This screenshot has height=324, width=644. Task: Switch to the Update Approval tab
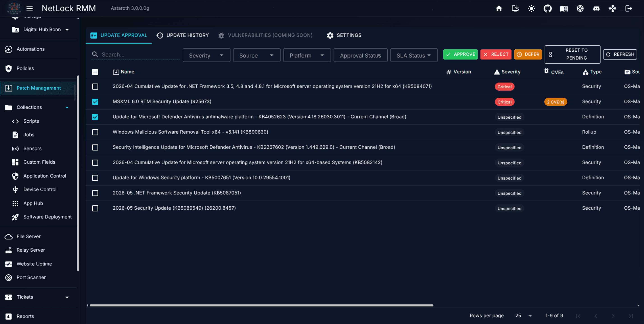119,35
